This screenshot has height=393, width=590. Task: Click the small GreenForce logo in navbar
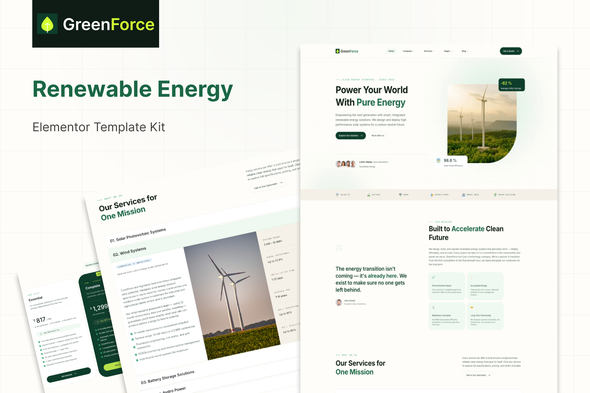click(347, 51)
